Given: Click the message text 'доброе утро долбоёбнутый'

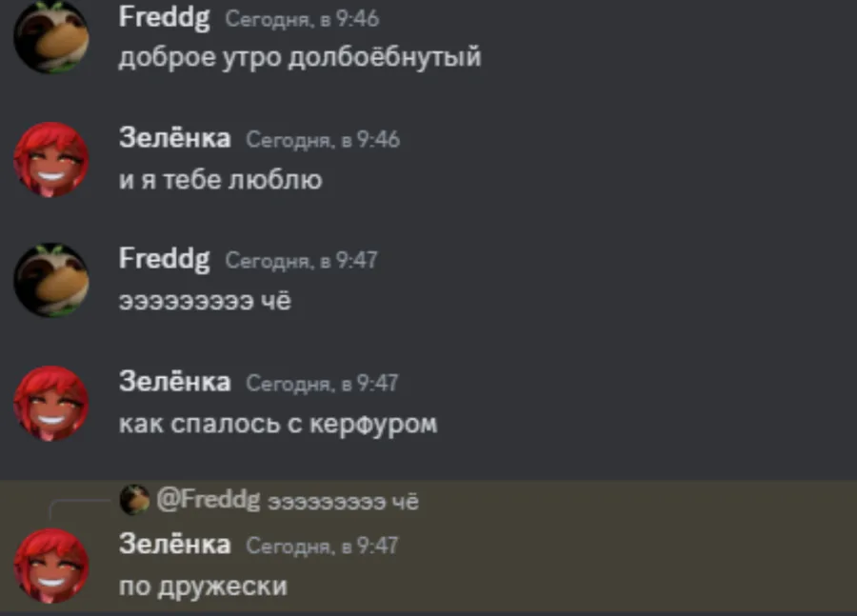Looking at the screenshot, I should tap(300, 57).
